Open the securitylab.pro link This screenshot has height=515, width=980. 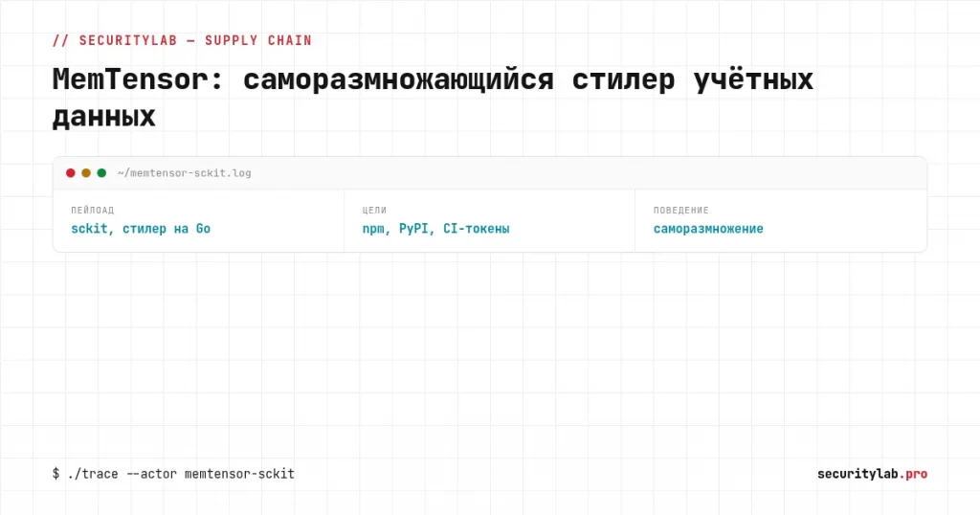click(872, 474)
